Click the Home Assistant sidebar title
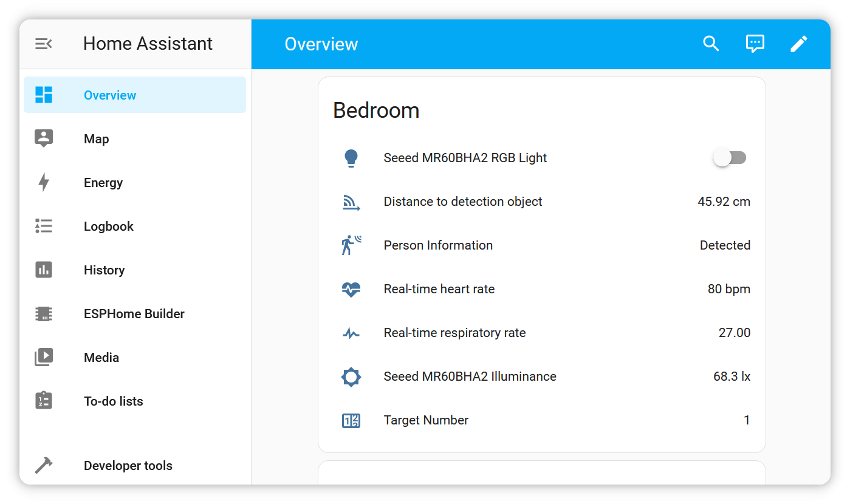The width and height of the screenshot is (850, 504). tap(148, 44)
